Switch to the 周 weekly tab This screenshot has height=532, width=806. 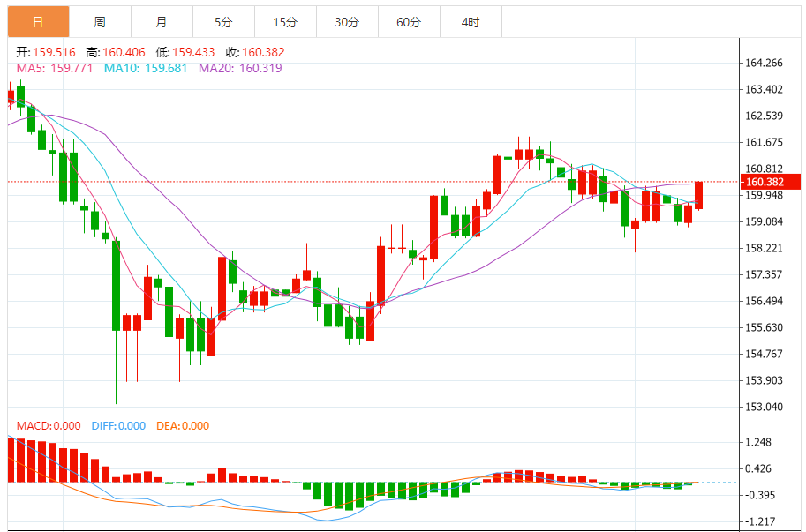[x=101, y=22]
